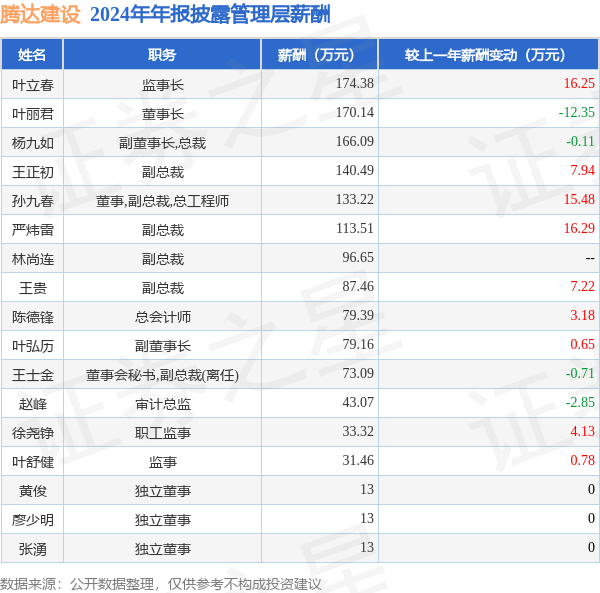This screenshot has height=593, width=600.
Task: Click the salary value 43.07
Action: pyautogui.click(x=358, y=402)
